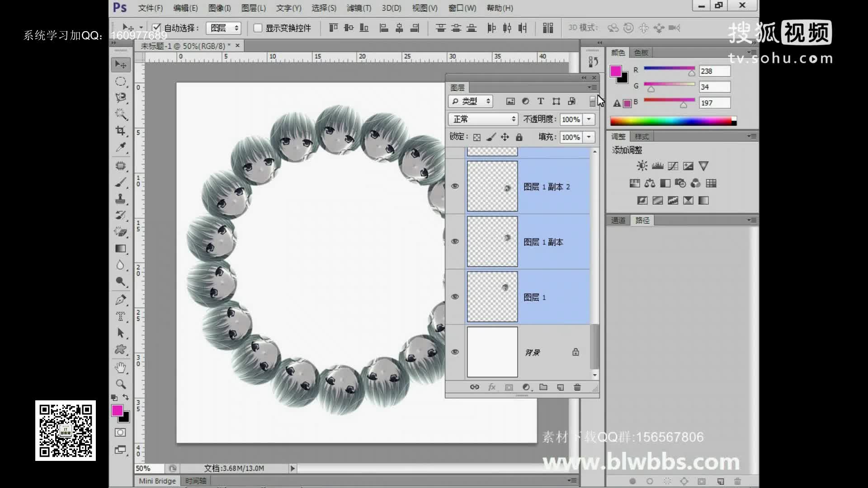This screenshot has height=488, width=868.
Task: Hide the 背景 layer
Action: point(455,352)
